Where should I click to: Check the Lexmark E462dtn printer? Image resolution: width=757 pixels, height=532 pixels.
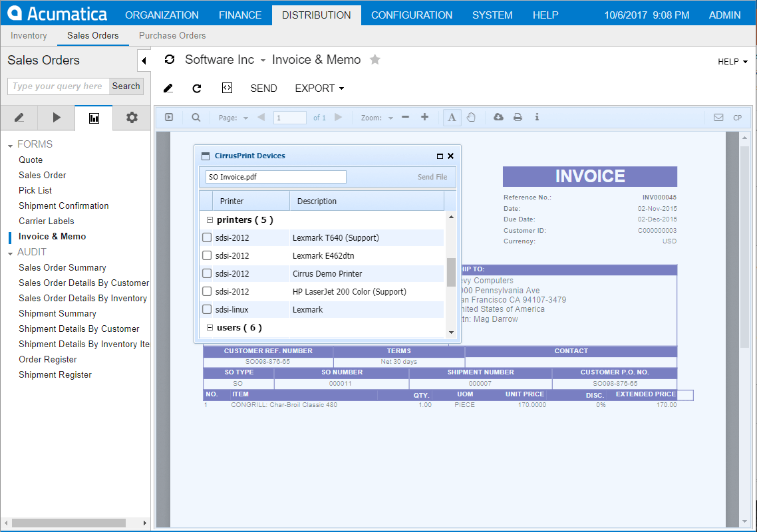pos(207,255)
